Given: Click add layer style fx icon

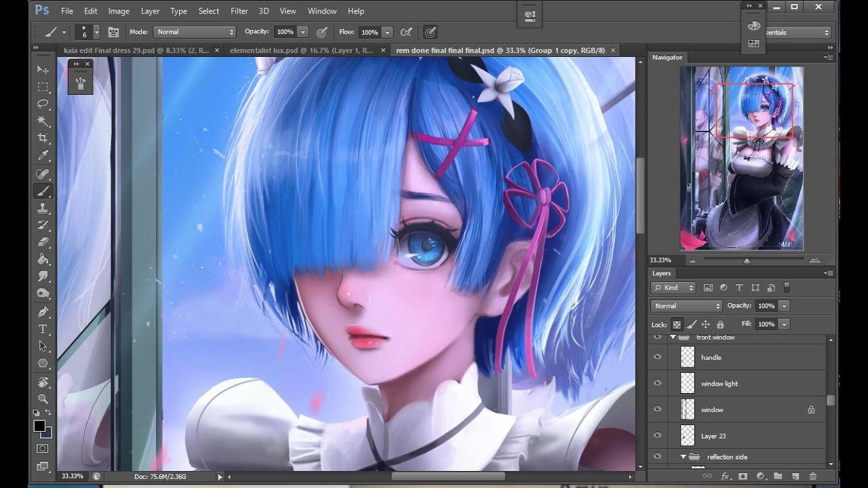Looking at the screenshot, I should 725,476.
